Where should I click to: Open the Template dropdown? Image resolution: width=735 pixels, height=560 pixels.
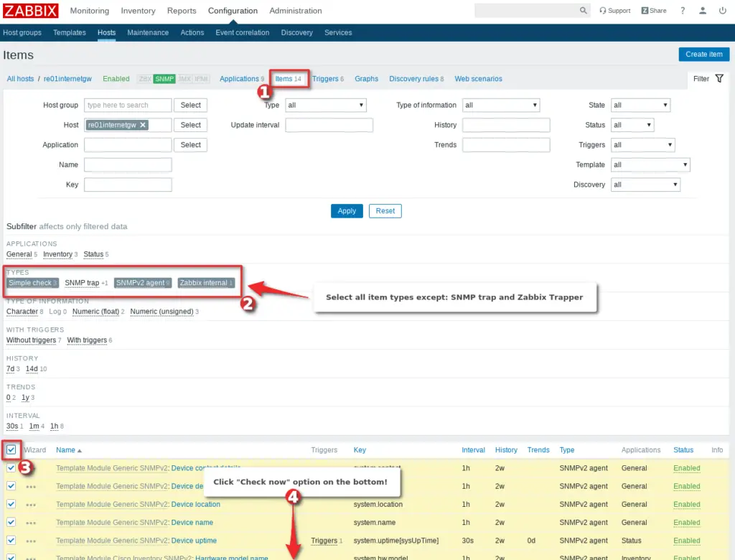coord(650,164)
